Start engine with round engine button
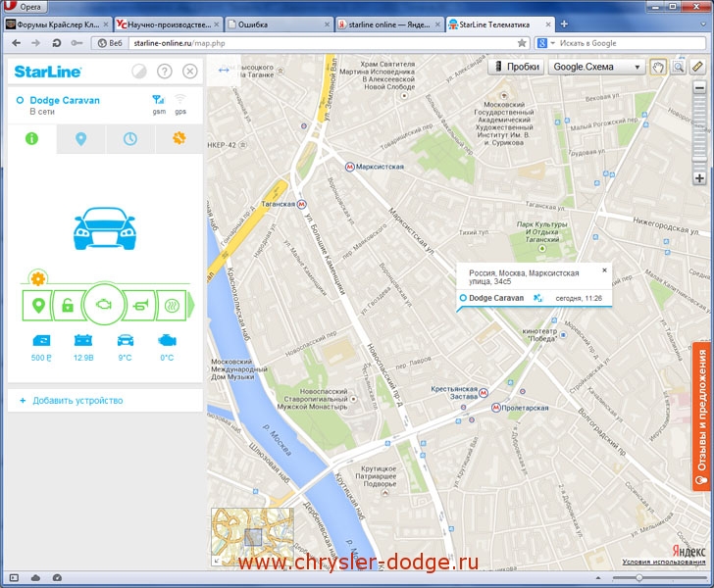 point(104,304)
